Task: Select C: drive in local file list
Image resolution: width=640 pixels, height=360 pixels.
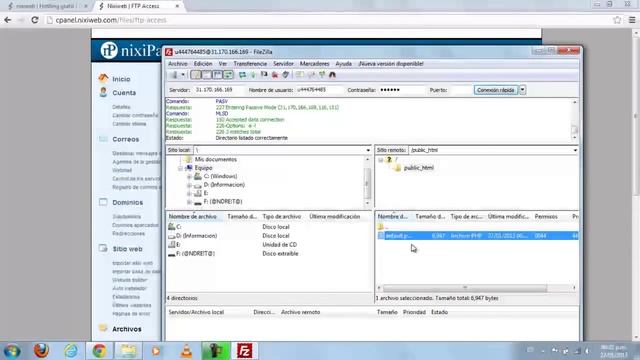Action: point(179,227)
